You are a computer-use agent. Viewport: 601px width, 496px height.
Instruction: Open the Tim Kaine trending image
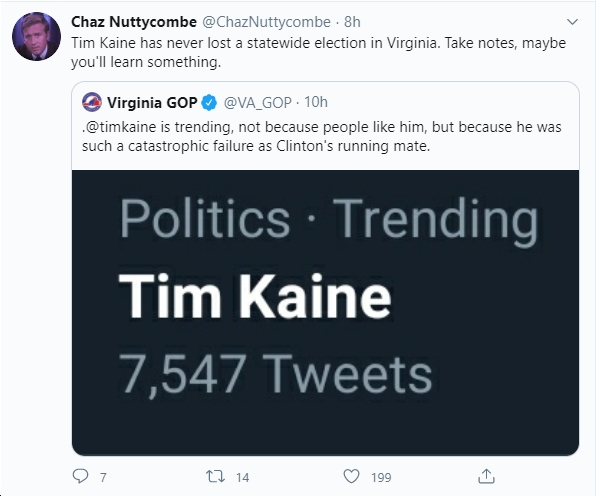click(325, 313)
